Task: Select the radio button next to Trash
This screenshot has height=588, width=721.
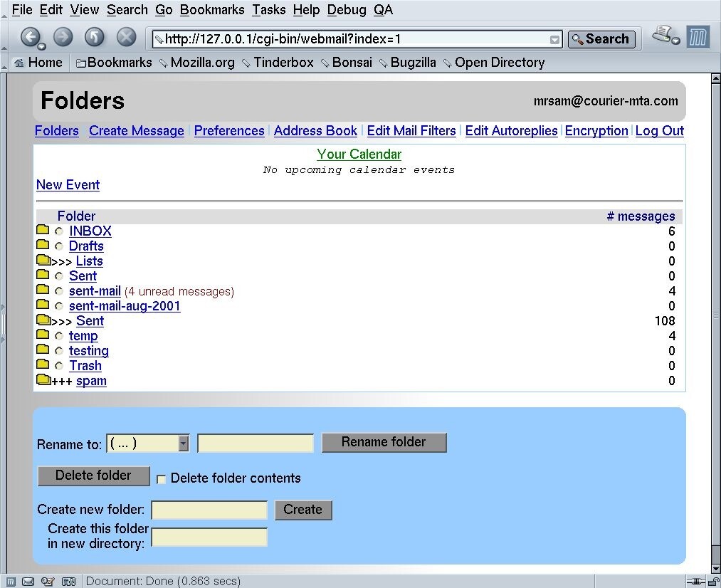Action: click(58, 365)
